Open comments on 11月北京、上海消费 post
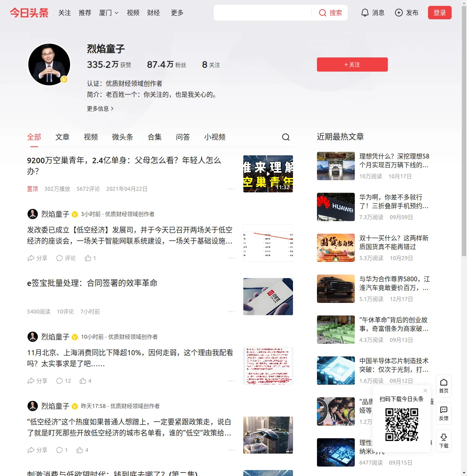The width and height of the screenshot is (467, 476). click(63, 381)
